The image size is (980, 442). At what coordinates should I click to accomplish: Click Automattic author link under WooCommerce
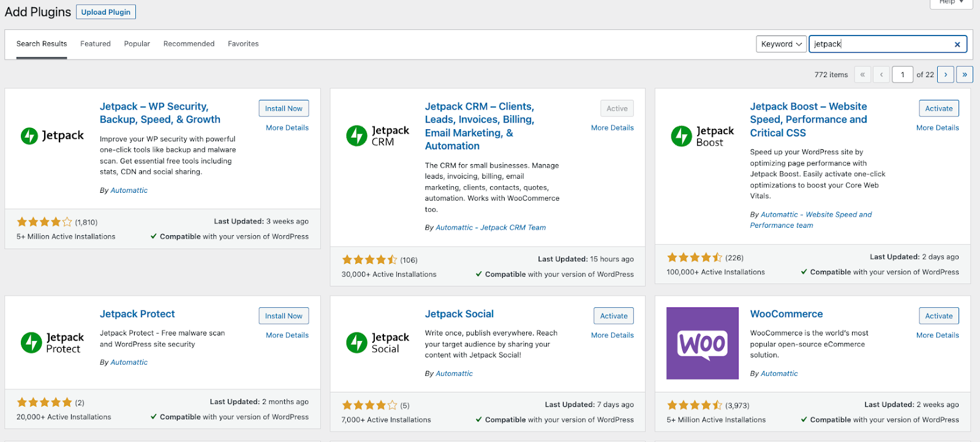779,373
